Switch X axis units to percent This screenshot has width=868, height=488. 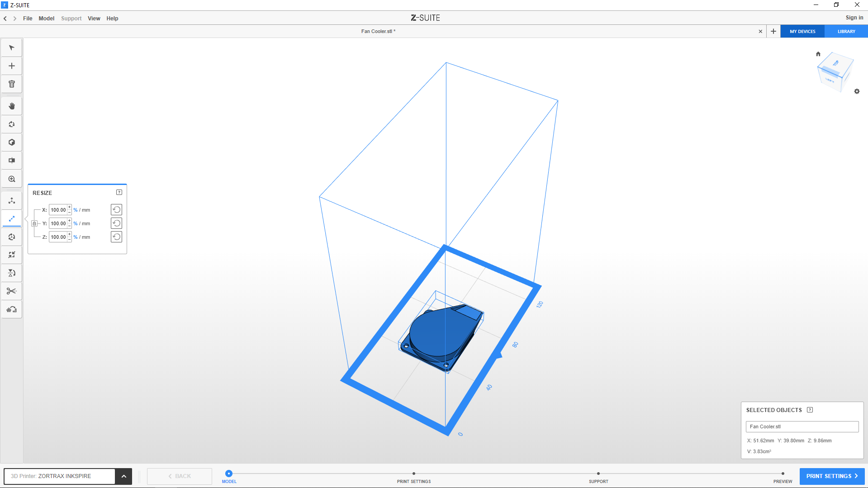click(x=76, y=210)
